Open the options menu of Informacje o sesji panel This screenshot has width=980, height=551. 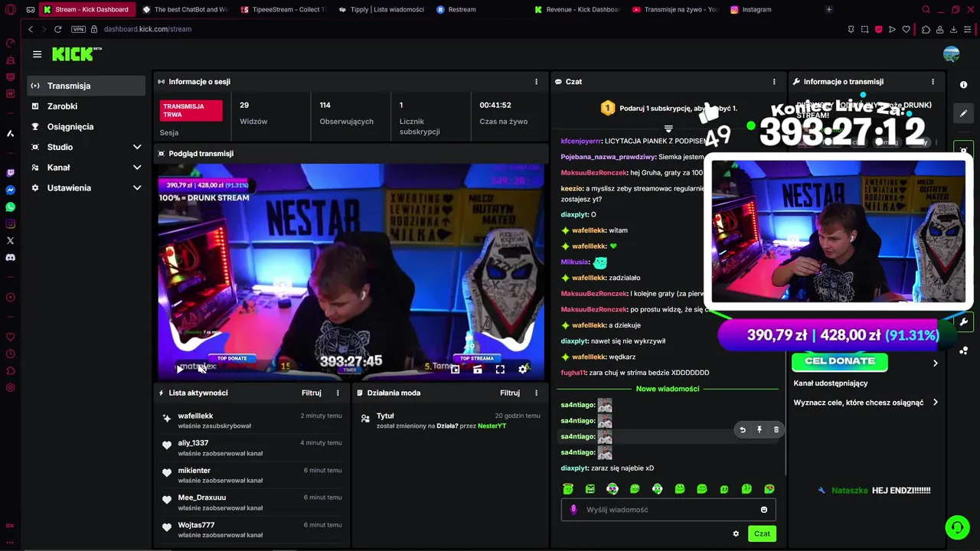(x=536, y=81)
